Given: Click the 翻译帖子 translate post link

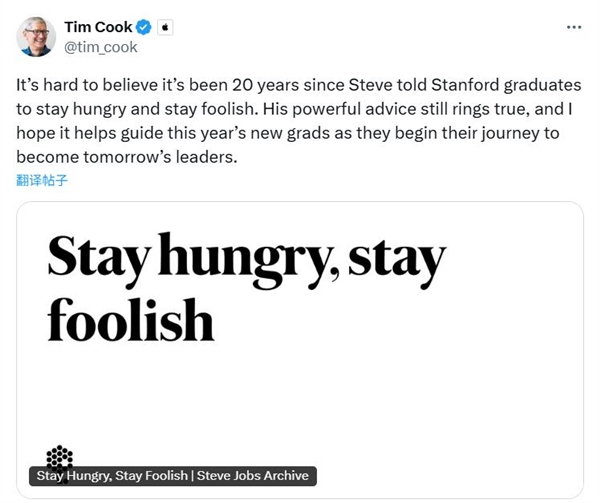Looking at the screenshot, I should pos(42,181).
